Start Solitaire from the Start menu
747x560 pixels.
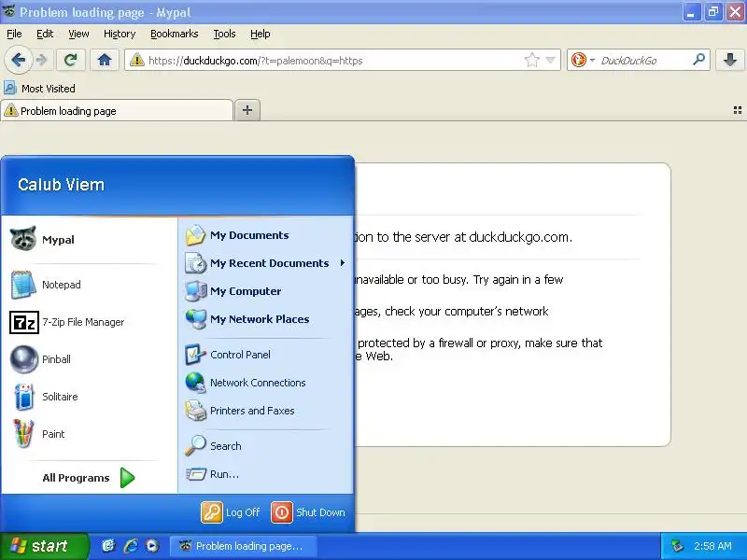coord(89,397)
